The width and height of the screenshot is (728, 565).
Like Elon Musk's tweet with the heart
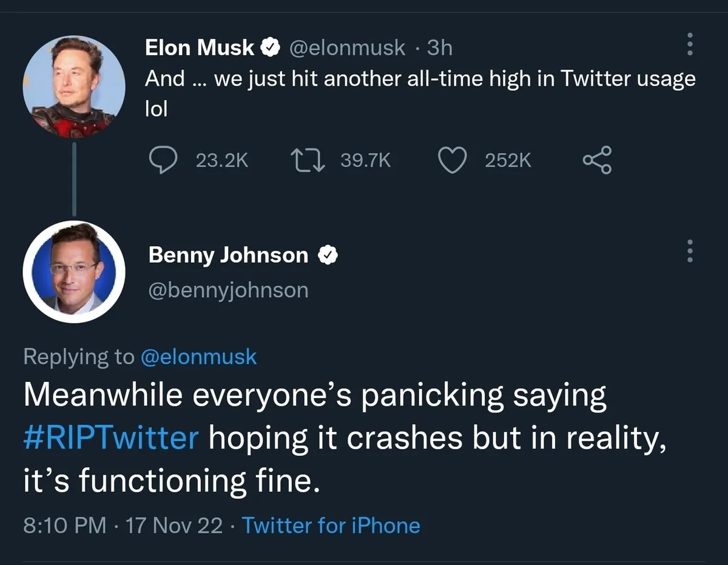pos(452,160)
